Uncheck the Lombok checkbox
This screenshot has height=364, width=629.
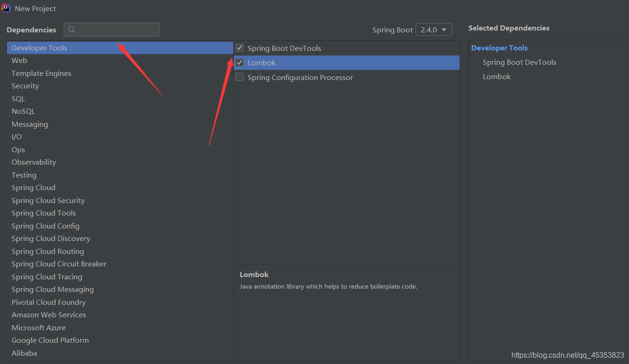click(240, 62)
